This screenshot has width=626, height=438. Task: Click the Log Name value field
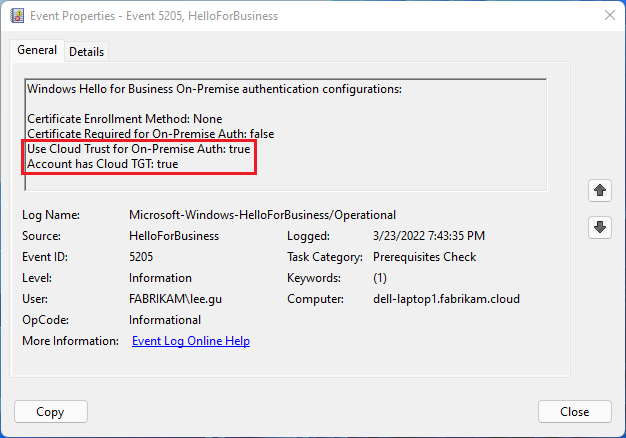click(x=262, y=215)
